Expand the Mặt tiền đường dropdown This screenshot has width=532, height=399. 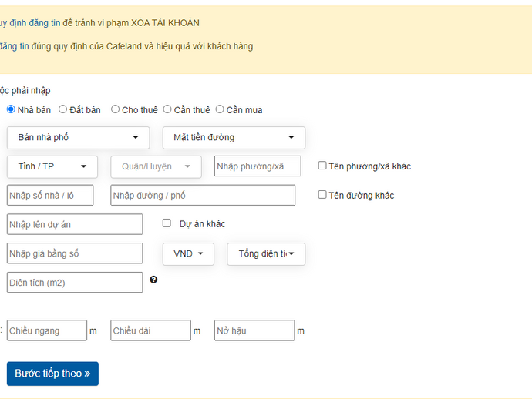click(234, 138)
